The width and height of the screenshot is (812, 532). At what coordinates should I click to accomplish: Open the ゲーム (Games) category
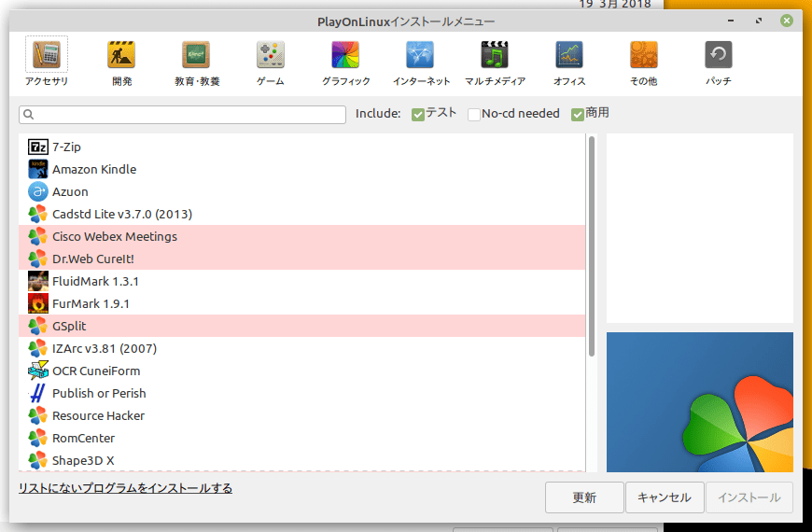[271, 62]
